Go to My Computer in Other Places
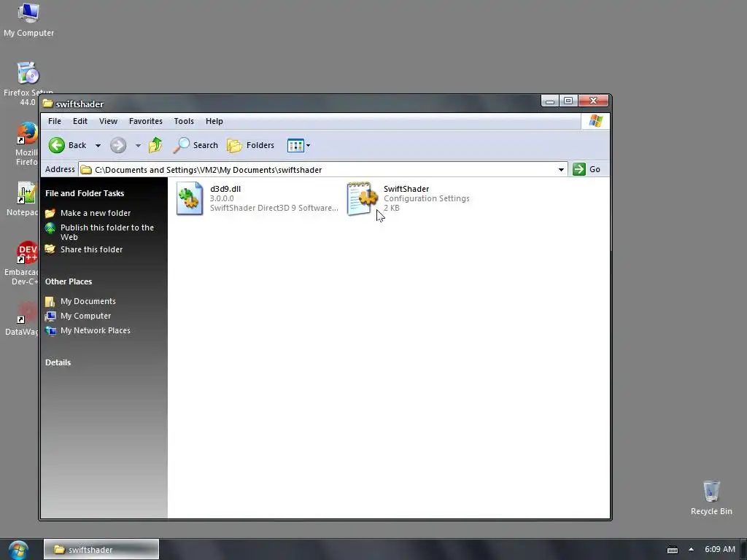Screen dimensions: 747x560 point(85,316)
